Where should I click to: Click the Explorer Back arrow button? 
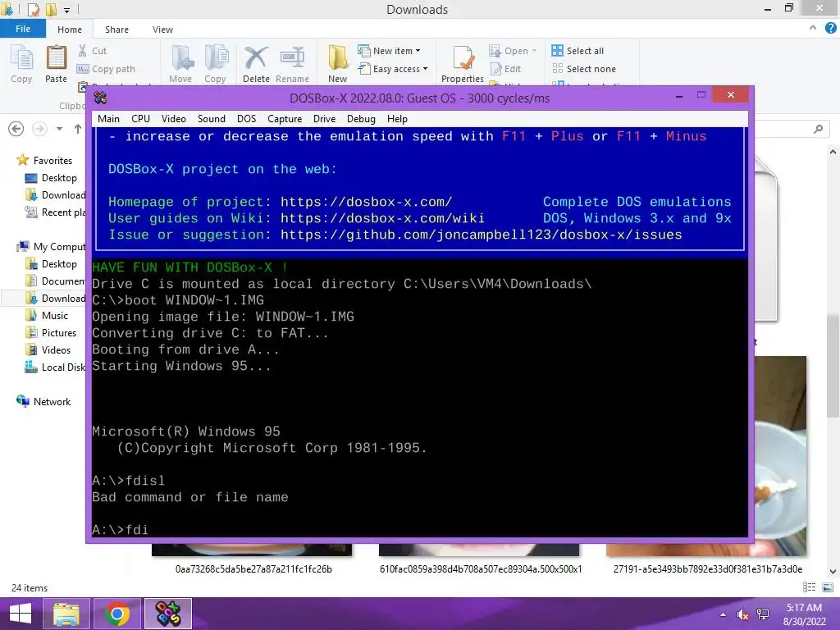16,129
